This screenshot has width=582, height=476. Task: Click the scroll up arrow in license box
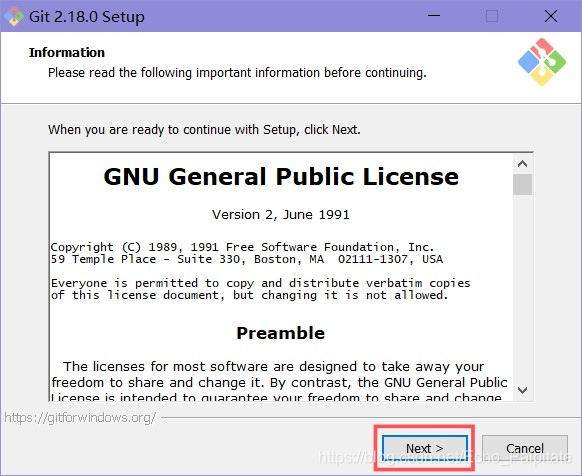point(523,164)
